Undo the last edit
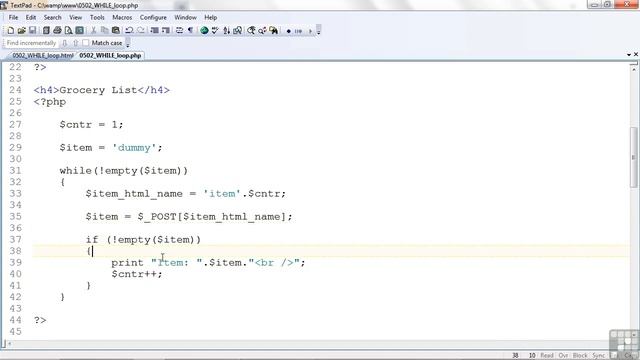This screenshot has width=640, height=360. (129, 31)
